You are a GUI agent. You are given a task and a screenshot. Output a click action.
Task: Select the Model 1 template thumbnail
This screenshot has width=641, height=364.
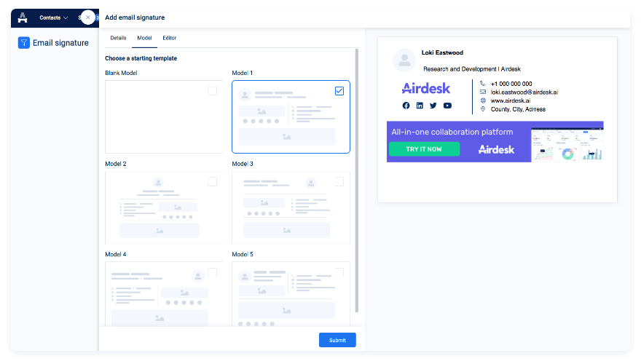point(291,116)
